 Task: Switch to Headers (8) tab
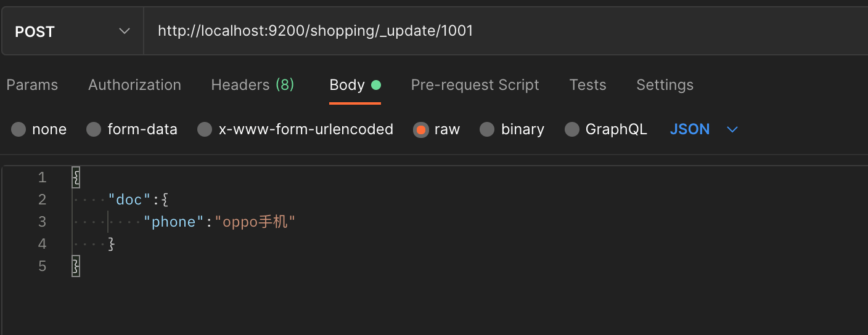[253, 85]
